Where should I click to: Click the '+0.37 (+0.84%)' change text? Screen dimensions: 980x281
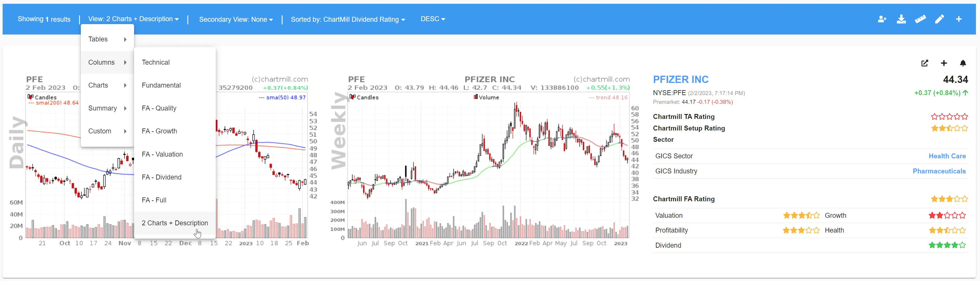pos(937,93)
